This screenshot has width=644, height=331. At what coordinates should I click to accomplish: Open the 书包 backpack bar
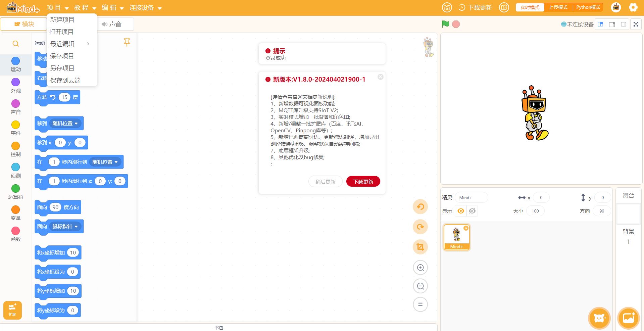click(x=219, y=328)
